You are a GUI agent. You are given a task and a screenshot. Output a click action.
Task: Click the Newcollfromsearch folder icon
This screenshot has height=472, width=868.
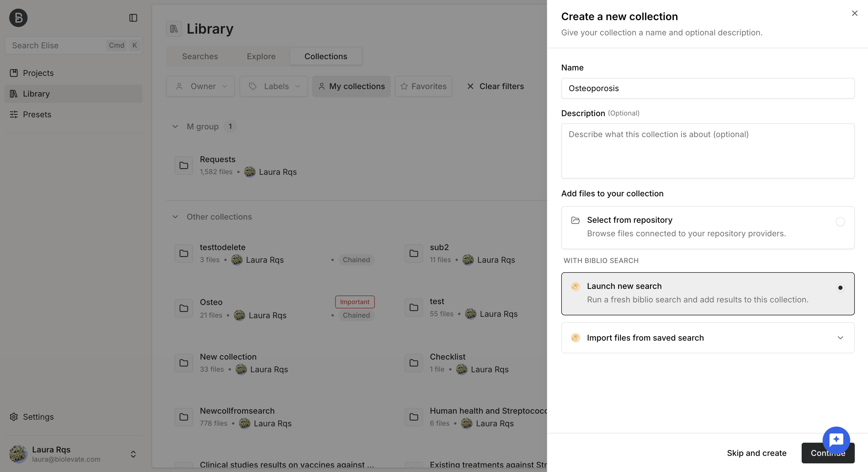pyautogui.click(x=184, y=417)
